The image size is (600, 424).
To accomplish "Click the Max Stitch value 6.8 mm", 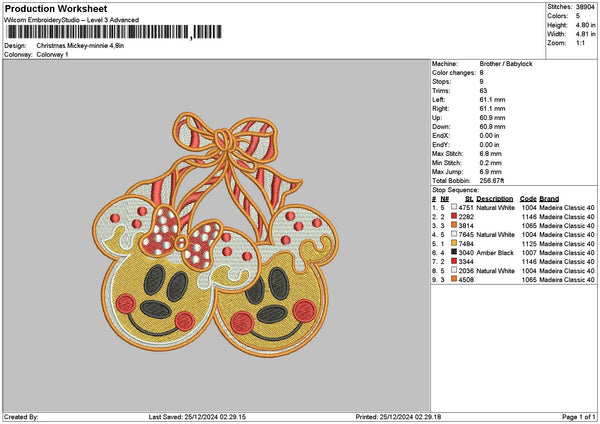I will tap(490, 154).
